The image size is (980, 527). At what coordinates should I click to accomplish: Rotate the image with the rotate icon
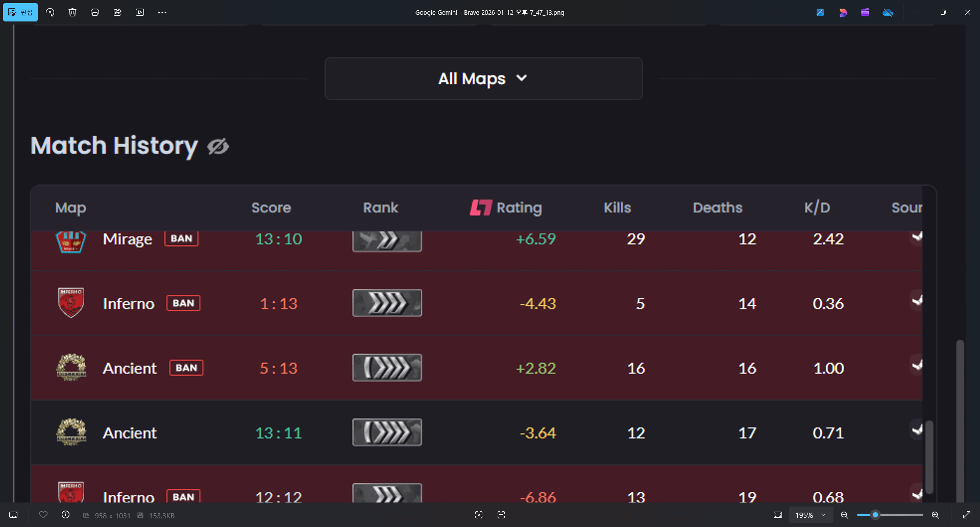50,12
